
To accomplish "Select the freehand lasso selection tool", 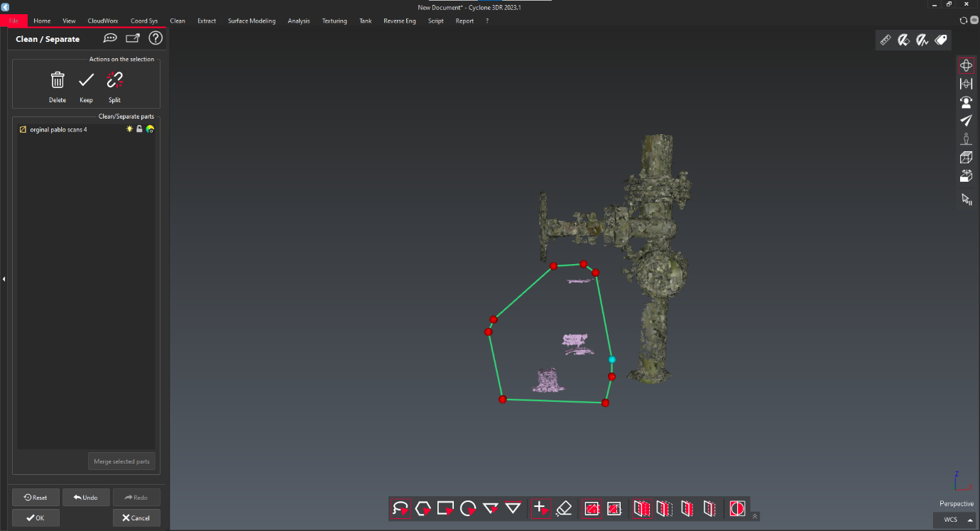I will point(401,508).
